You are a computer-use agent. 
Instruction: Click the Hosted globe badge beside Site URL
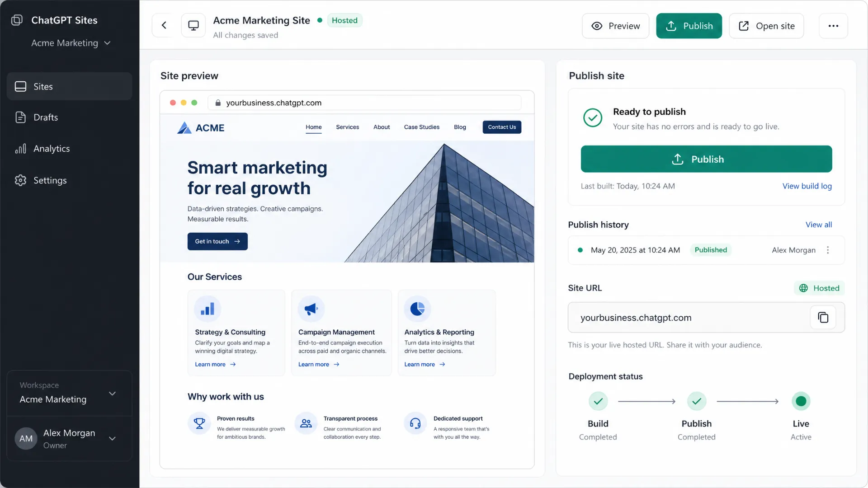click(819, 288)
